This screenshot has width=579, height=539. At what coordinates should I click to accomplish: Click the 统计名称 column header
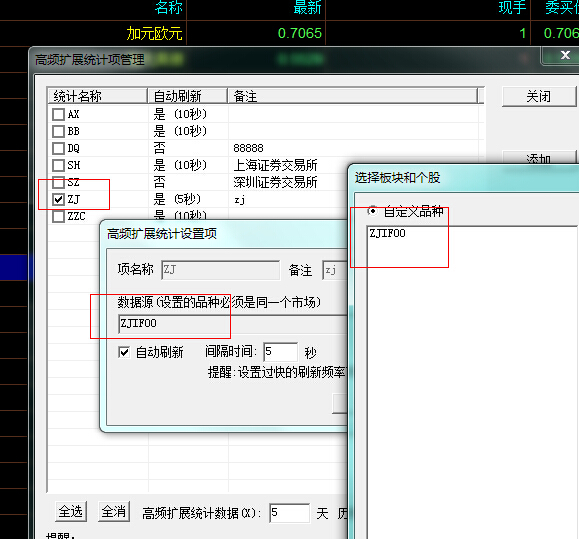[97, 96]
